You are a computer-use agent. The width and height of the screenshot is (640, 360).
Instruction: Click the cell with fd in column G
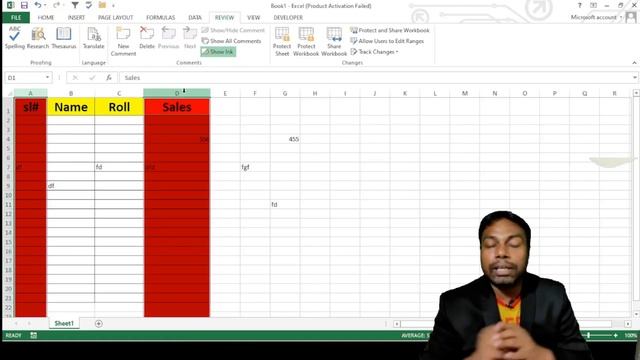[285, 204]
